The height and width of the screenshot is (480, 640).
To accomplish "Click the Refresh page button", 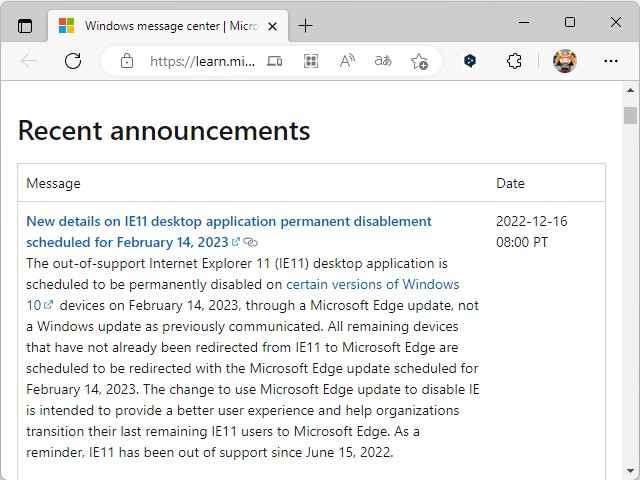I will click(x=73, y=61).
